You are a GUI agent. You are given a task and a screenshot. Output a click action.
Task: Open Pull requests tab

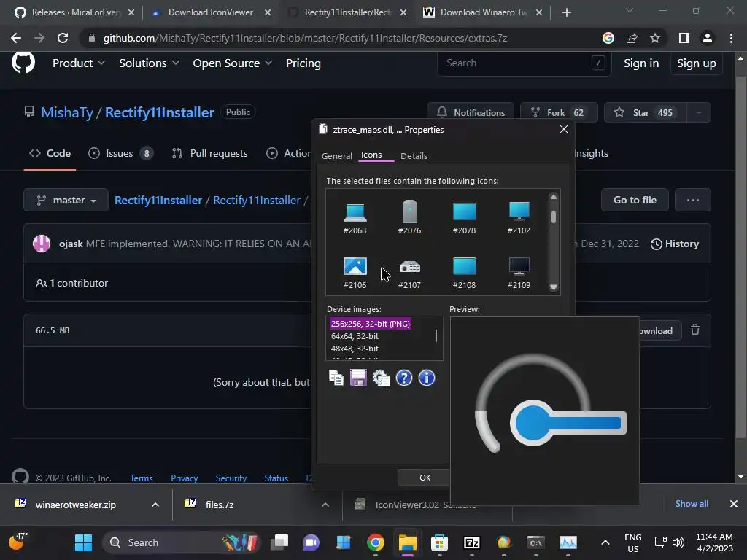click(210, 153)
